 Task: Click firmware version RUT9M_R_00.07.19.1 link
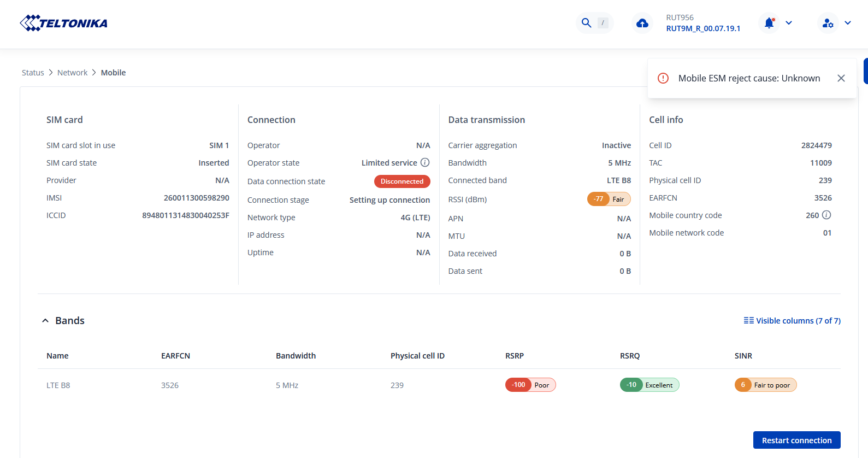coord(703,28)
